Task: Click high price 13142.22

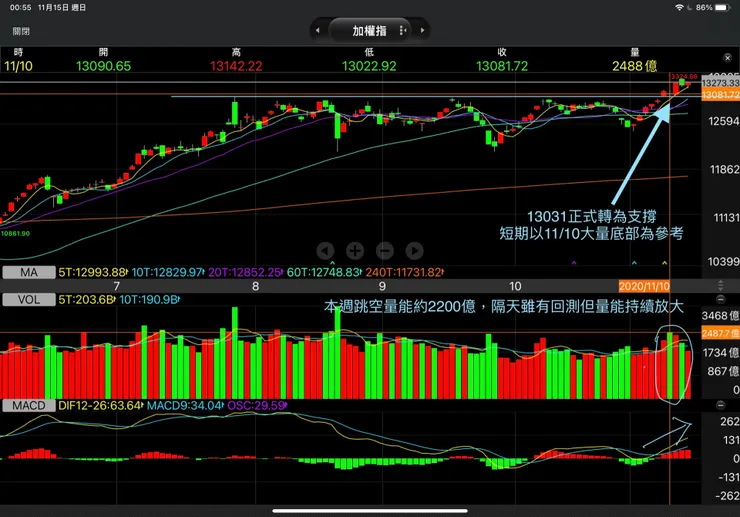Action: (236, 66)
